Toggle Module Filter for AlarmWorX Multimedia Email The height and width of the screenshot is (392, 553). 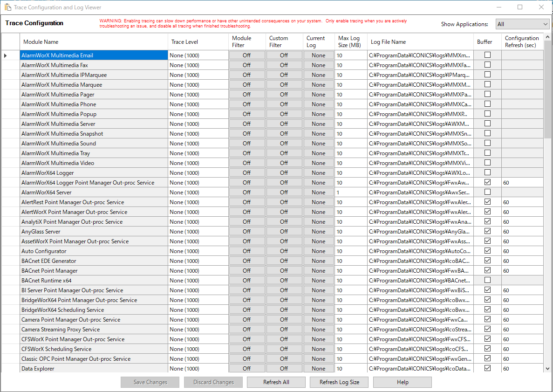pyautogui.click(x=246, y=55)
